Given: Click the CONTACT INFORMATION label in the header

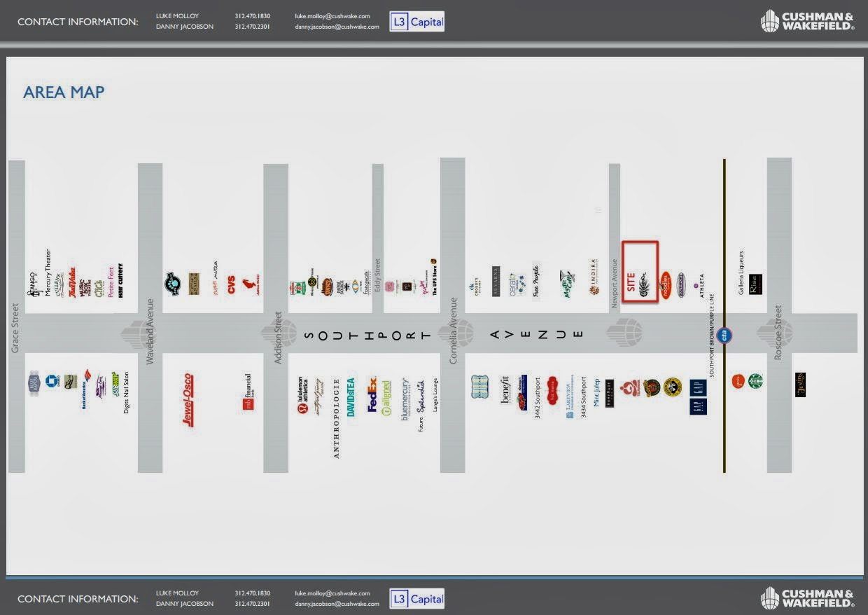Looking at the screenshot, I should 78,22.
